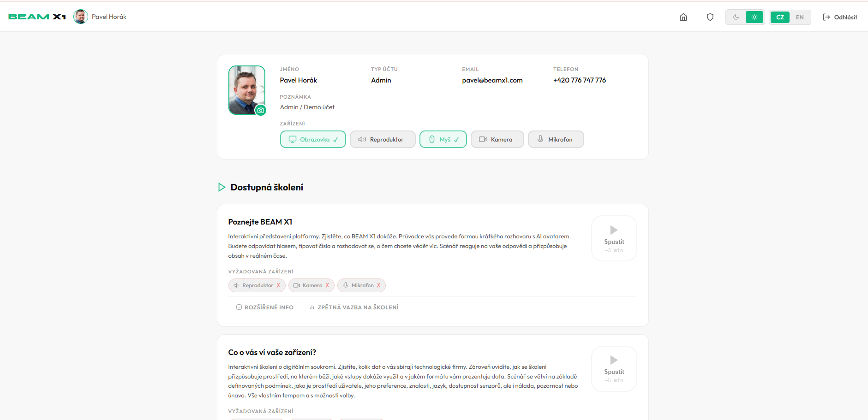Click the Pavel Horák name in profile card

299,80
